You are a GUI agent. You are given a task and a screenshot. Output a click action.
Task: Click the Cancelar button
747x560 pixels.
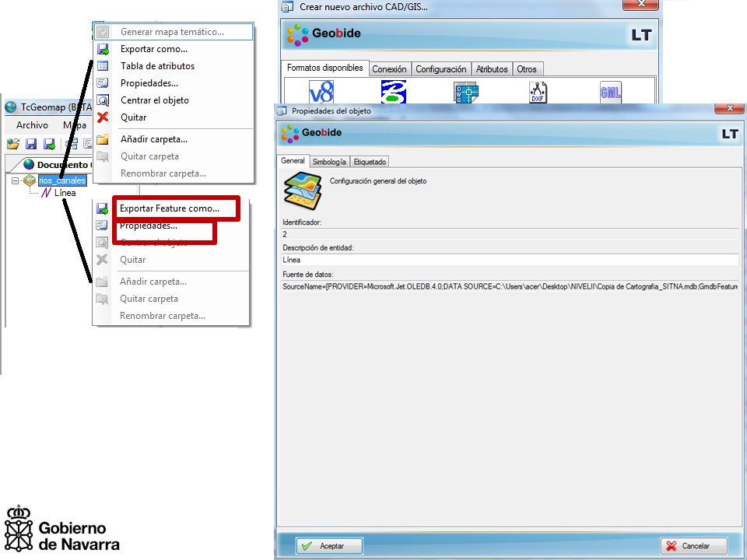pos(693,546)
